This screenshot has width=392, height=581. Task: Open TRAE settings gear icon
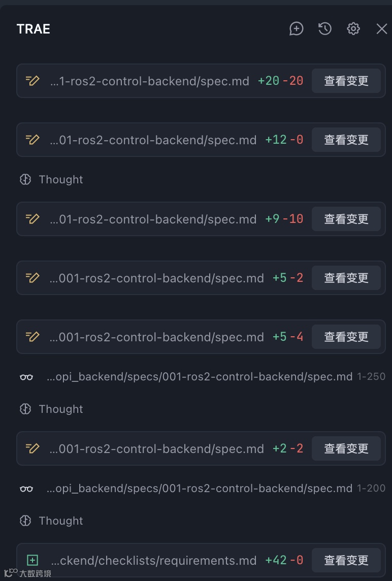click(353, 29)
